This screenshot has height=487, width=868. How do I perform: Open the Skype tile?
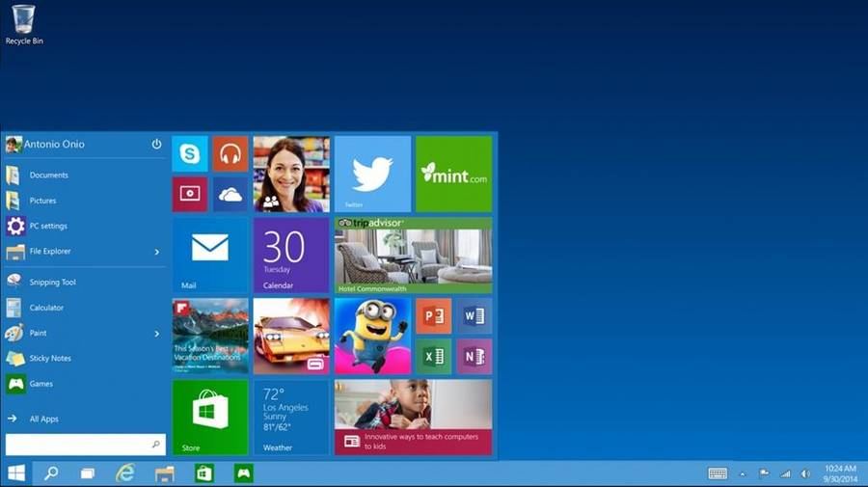(x=190, y=154)
